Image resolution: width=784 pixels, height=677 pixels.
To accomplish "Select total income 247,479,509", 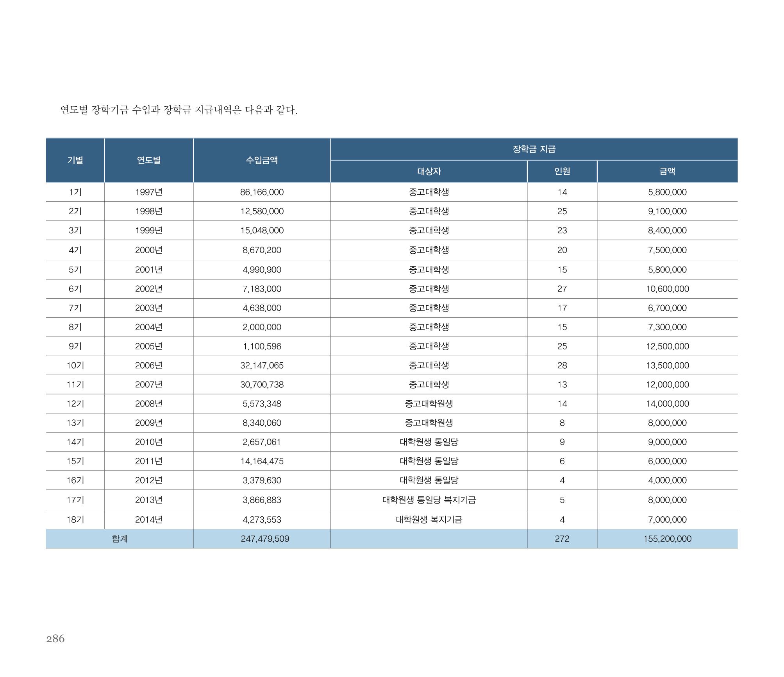I will [x=265, y=539].
